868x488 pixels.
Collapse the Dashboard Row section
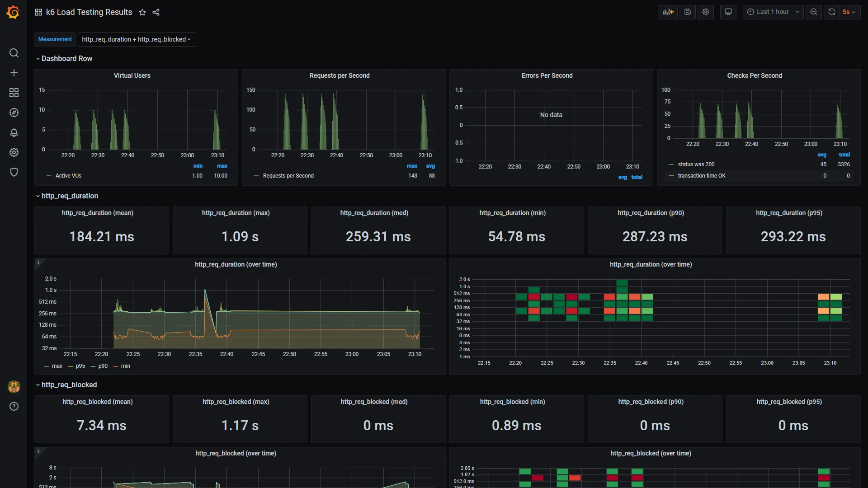click(64, 58)
